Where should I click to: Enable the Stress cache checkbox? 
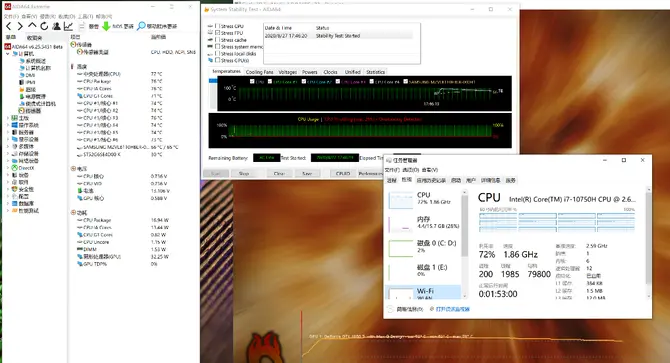click(217, 40)
